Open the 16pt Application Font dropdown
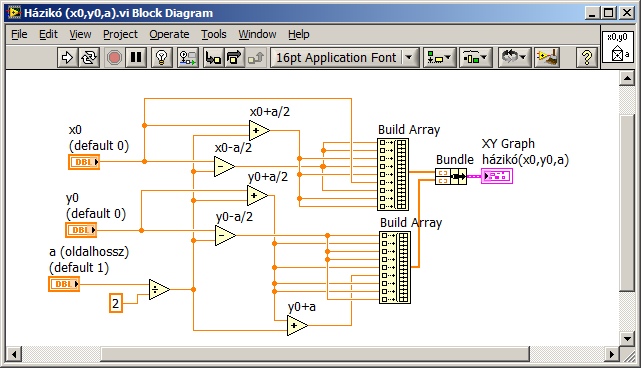The height and width of the screenshot is (368, 641). [x=345, y=58]
